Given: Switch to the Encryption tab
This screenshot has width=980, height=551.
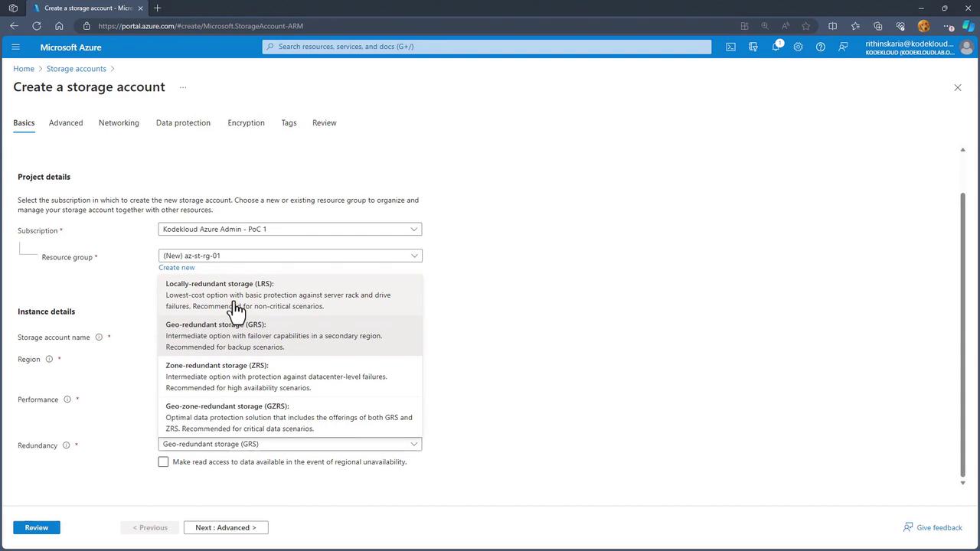Looking at the screenshot, I should pos(246,122).
